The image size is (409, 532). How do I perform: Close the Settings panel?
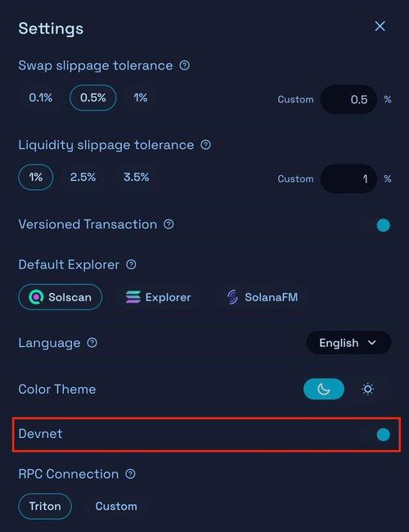tap(380, 26)
